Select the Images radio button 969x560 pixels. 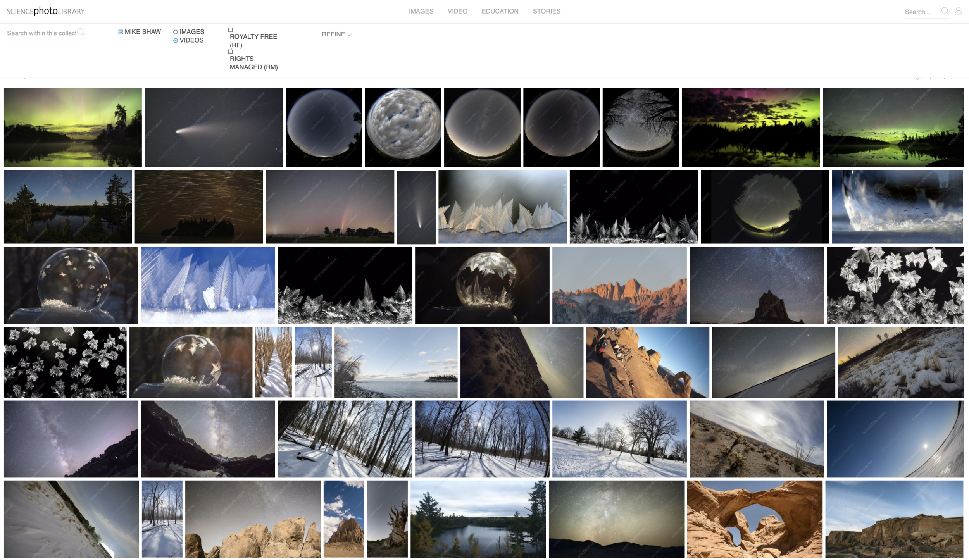(176, 32)
